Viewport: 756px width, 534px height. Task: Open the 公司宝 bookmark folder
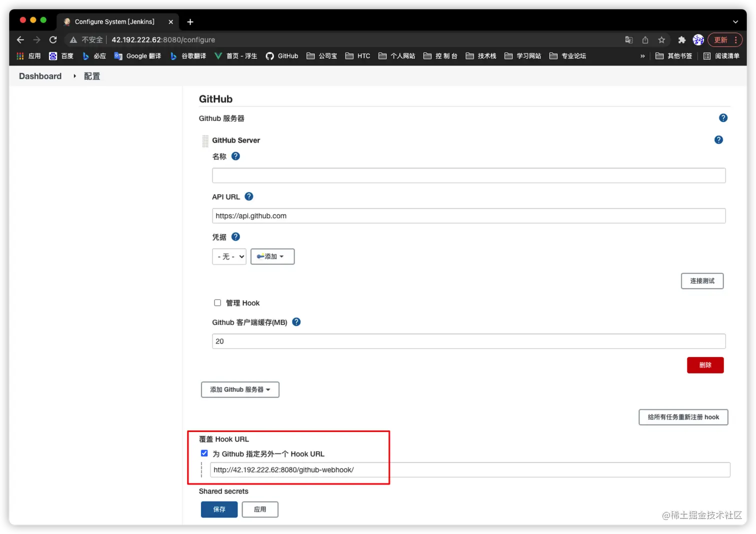pyautogui.click(x=321, y=56)
